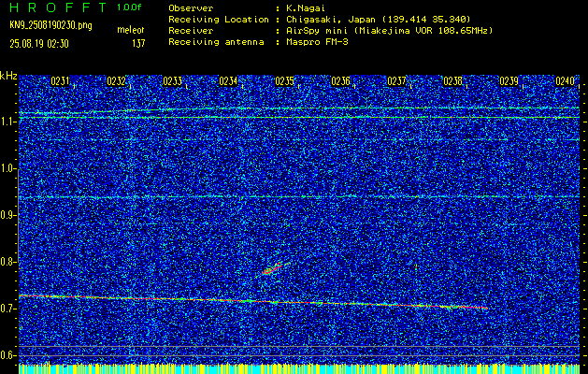Image resolution: width=588 pixels, height=374 pixels.
Task: Click the 0233 time marker
Action: [x=173, y=81]
